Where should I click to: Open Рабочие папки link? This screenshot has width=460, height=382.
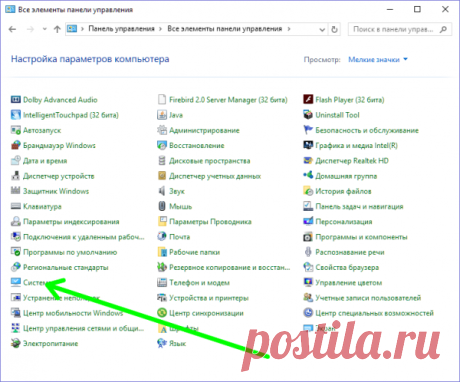(195, 252)
